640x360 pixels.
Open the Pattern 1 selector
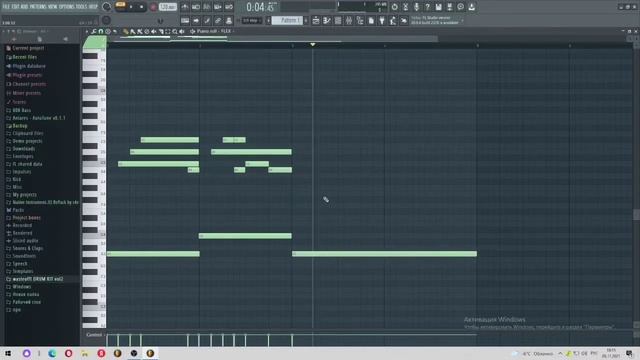(x=287, y=20)
